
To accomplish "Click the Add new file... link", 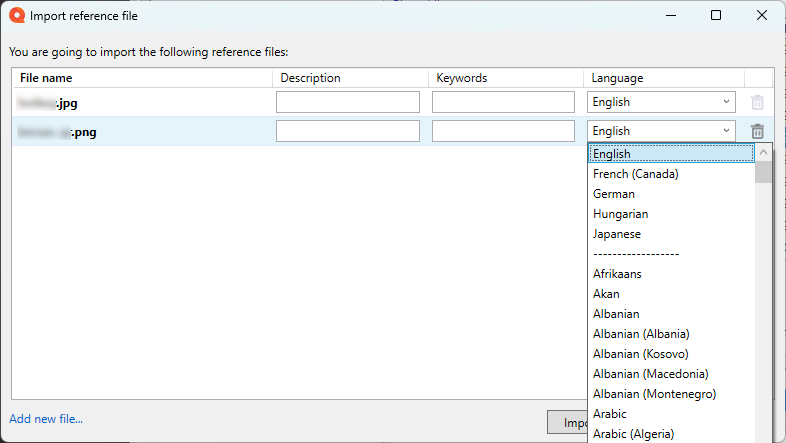I will pos(46,419).
